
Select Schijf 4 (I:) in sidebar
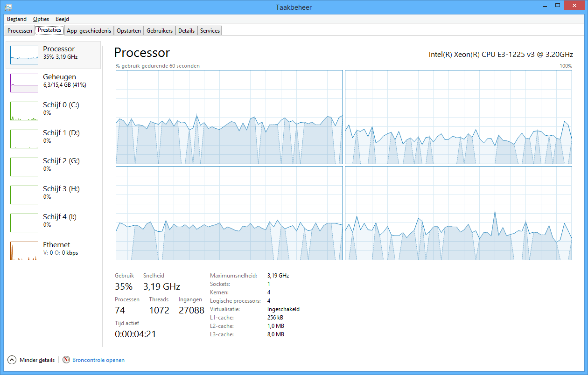point(53,223)
